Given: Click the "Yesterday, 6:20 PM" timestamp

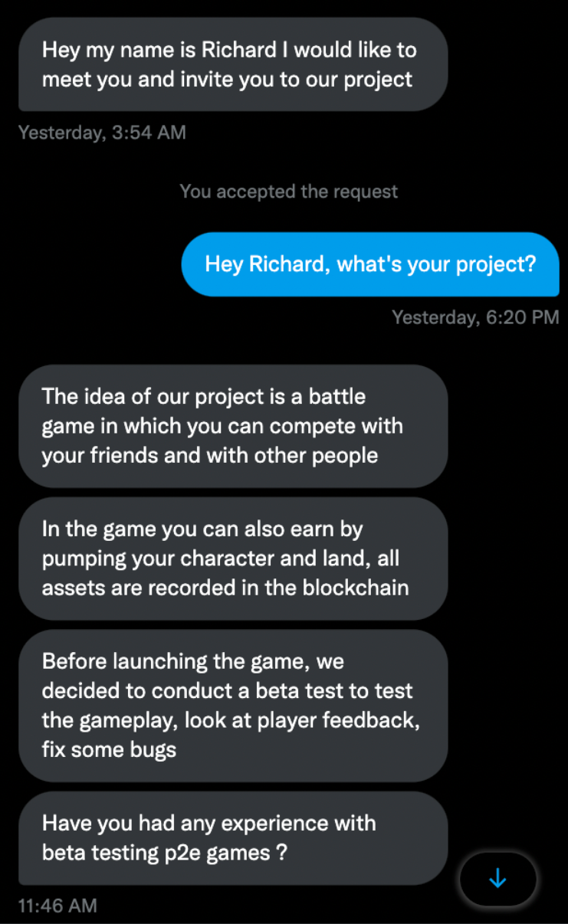Looking at the screenshot, I should click(x=475, y=317).
